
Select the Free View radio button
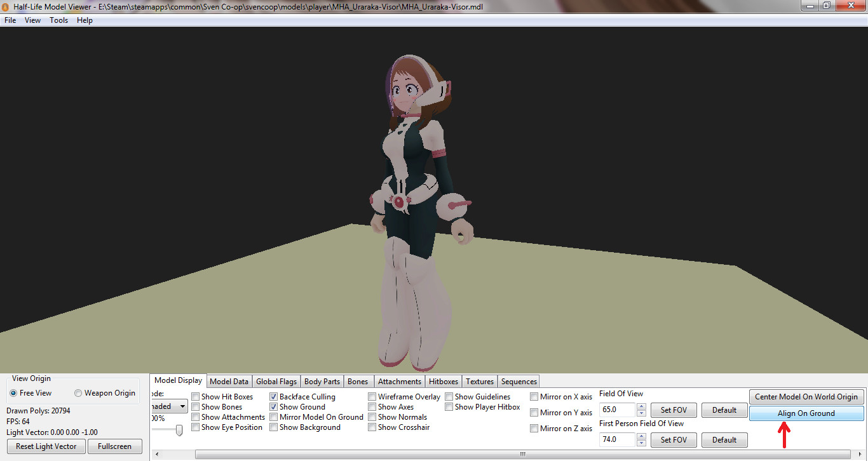tap(13, 393)
